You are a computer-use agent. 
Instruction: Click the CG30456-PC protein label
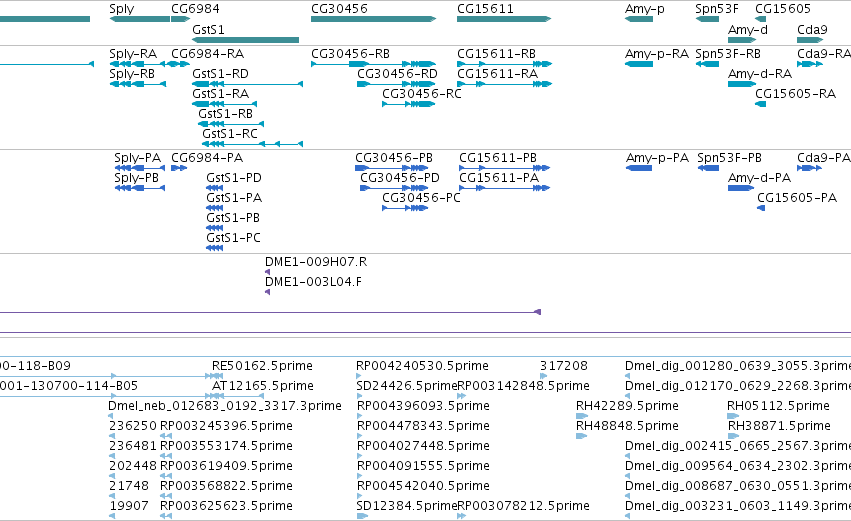point(421,198)
